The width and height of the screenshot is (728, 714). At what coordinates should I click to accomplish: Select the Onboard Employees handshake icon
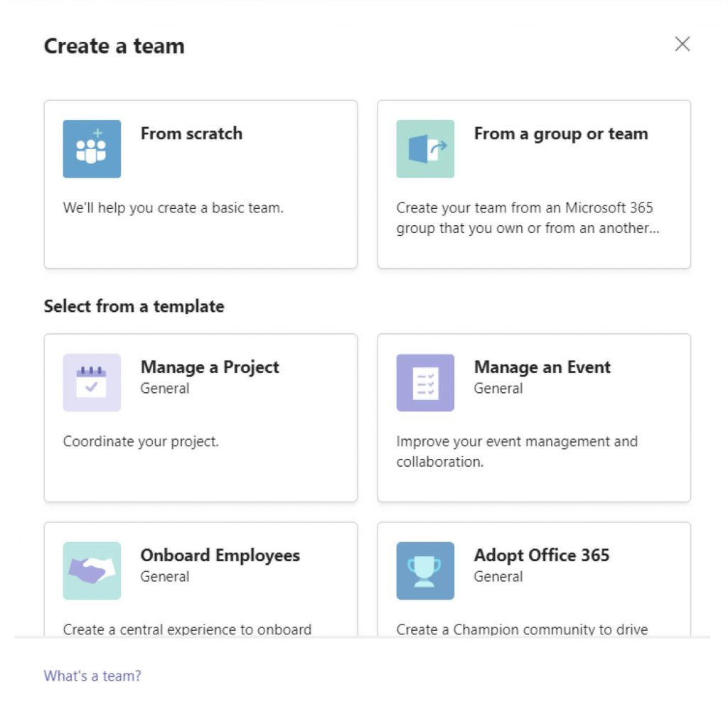point(91,570)
